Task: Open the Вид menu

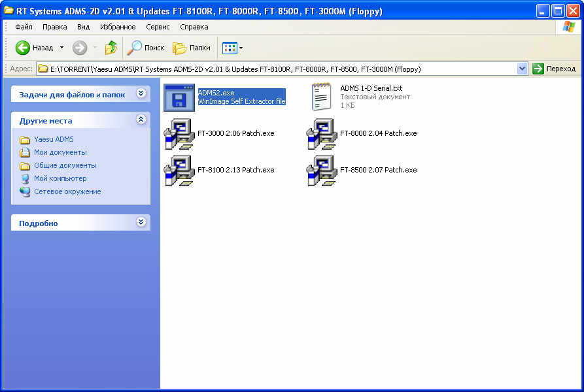Action: click(x=84, y=27)
